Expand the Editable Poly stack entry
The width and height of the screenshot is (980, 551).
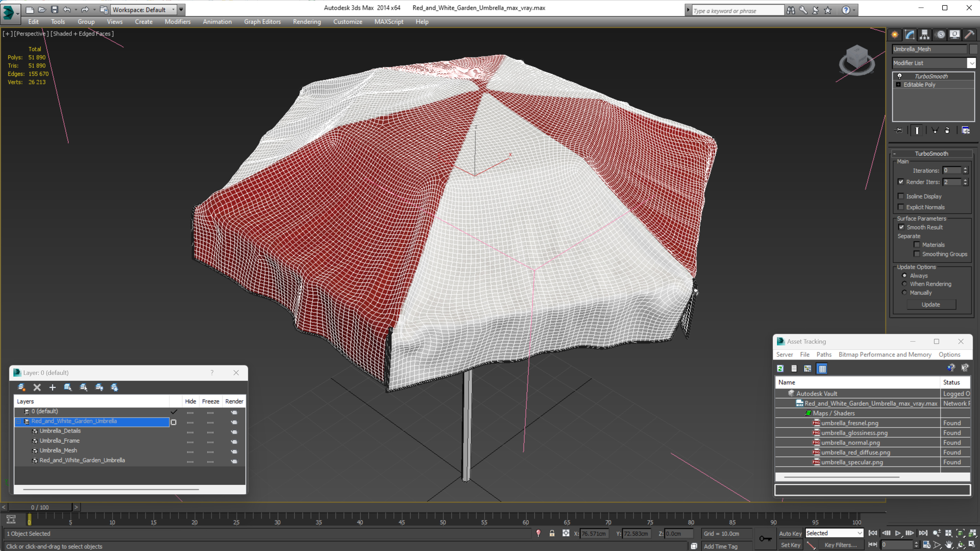coord(898,84)
